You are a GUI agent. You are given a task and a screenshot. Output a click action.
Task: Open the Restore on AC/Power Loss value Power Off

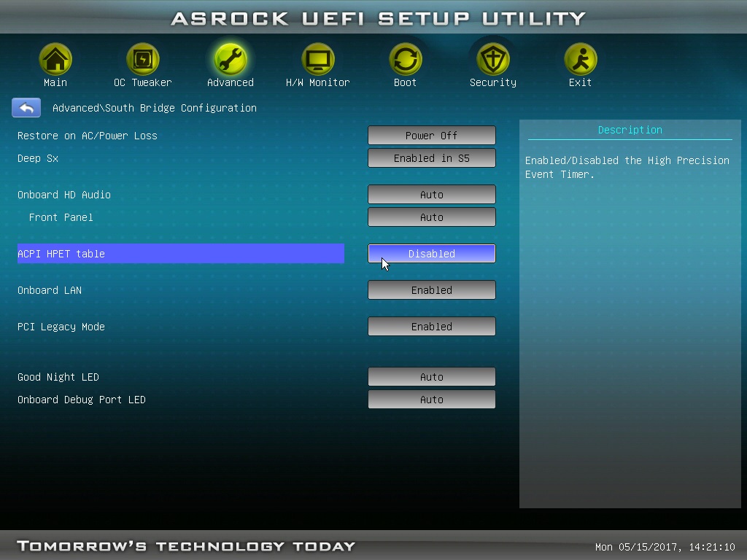[432, 135]
